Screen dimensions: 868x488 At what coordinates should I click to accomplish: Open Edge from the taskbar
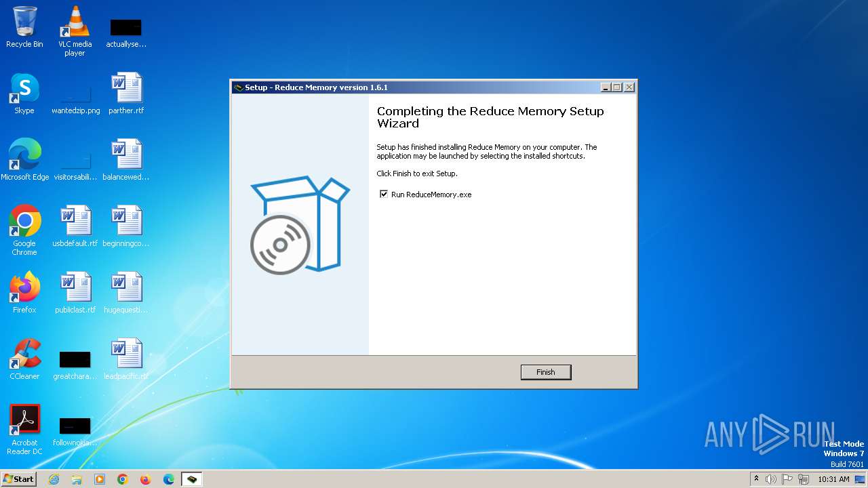(169, 479)
